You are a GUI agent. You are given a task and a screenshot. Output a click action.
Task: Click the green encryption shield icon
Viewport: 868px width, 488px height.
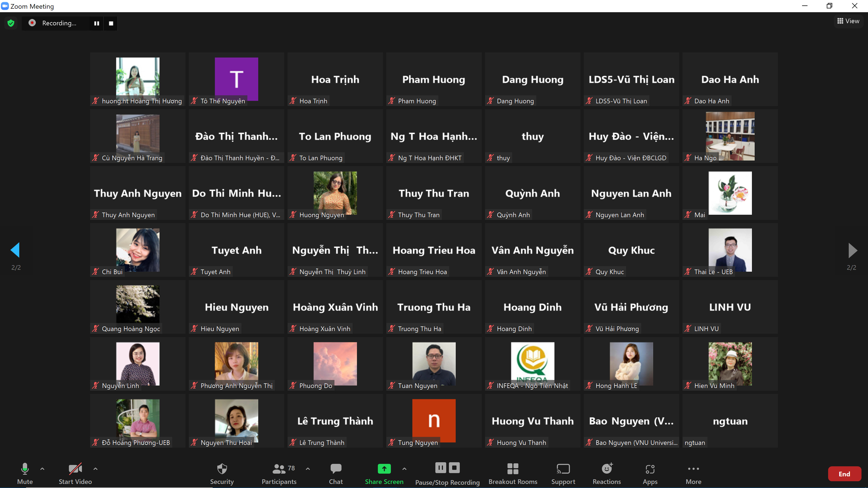click(x=11, y=23)
